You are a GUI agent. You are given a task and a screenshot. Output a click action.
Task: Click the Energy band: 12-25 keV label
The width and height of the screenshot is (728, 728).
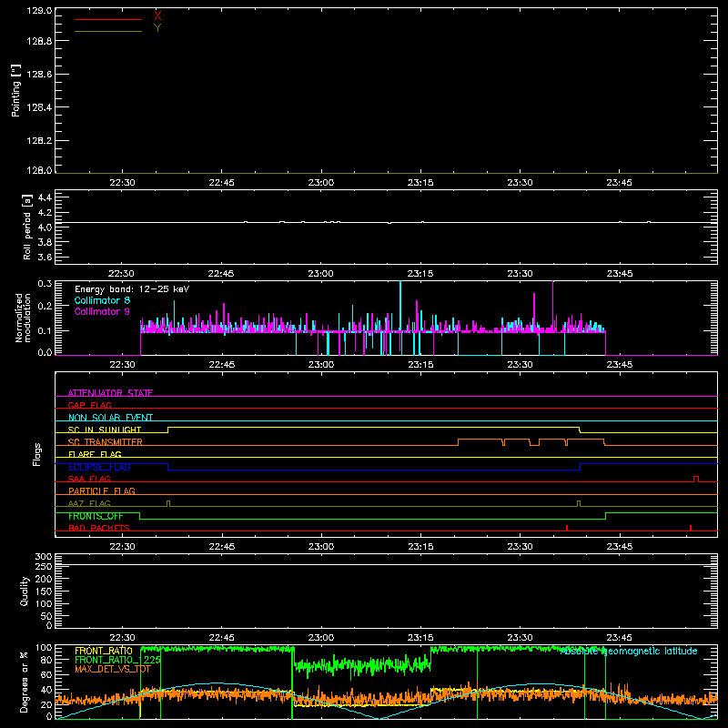click(132, 289)
